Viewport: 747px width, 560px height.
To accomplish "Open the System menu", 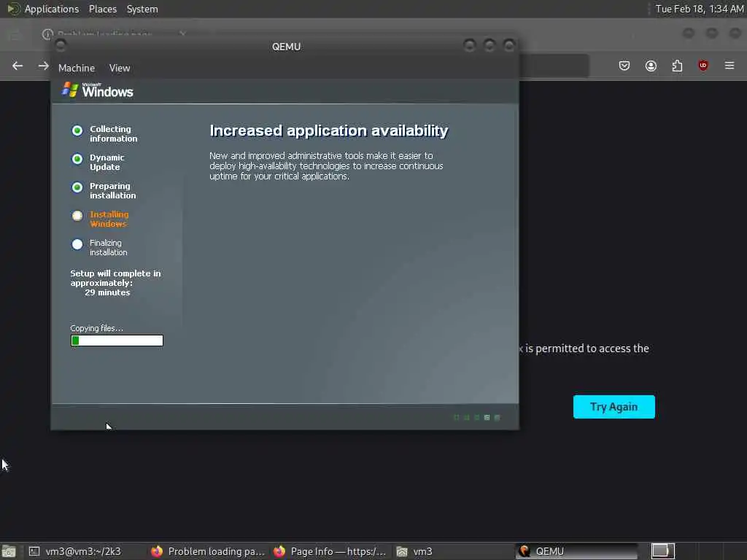I will click(x=142, y=9).
